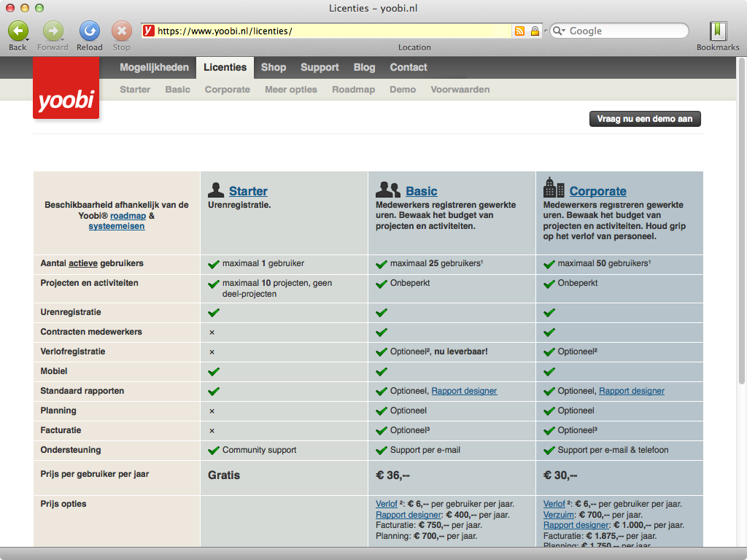Screen dimensions: 747x560
Task: Open the Bookmarks icon
Action: pyautogui.click(x=718, y=31)
